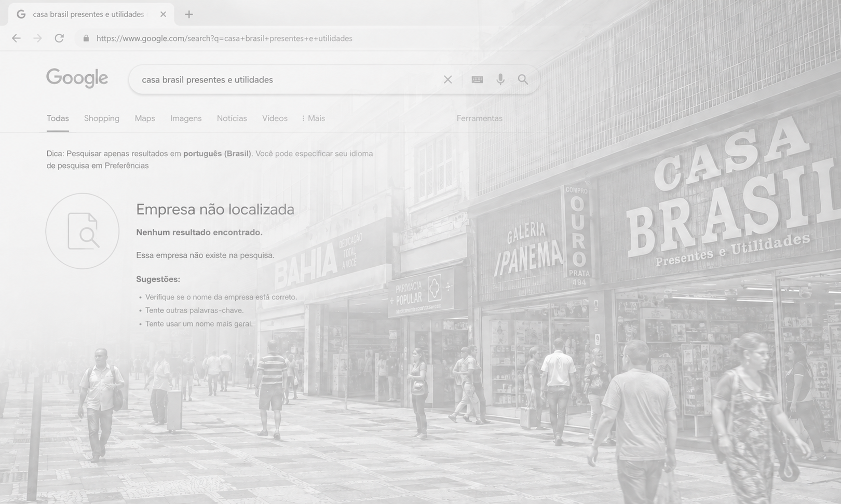Start voice search with the microphone
This screenshot has height=504, width=841.
[x=500, y=79]
